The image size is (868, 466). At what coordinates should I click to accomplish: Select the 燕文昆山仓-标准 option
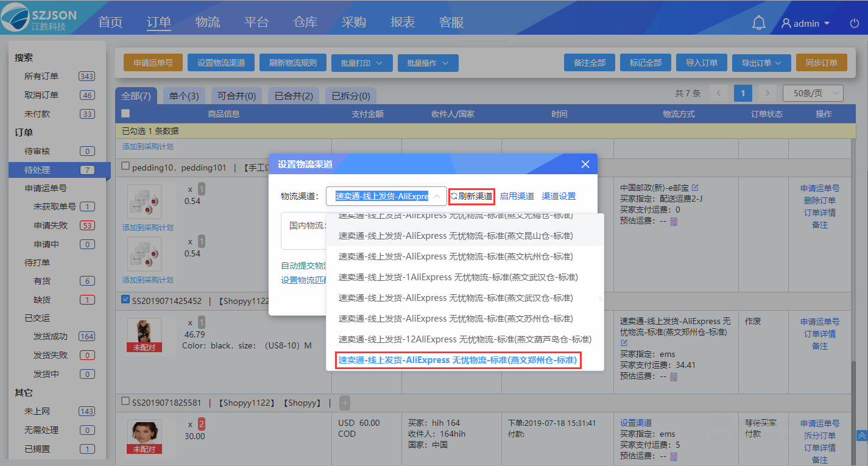tap(465, 236)
